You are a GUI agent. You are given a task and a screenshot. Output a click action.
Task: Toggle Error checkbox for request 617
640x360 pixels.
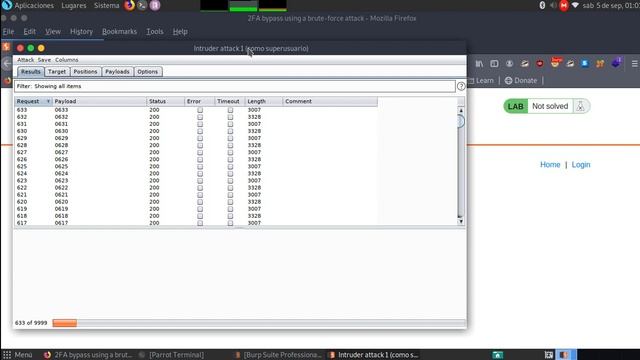coord(200,223)
